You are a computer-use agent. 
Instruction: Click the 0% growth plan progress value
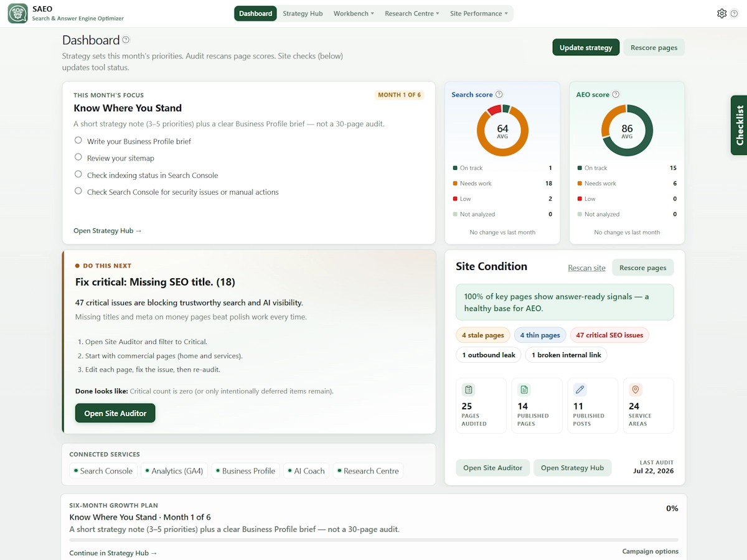(x=672, y=508)
